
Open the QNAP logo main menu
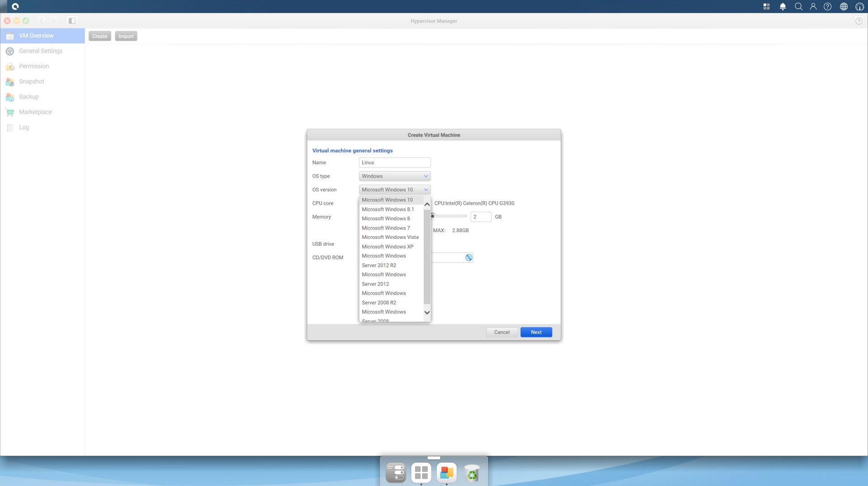[x=15, y=6]
